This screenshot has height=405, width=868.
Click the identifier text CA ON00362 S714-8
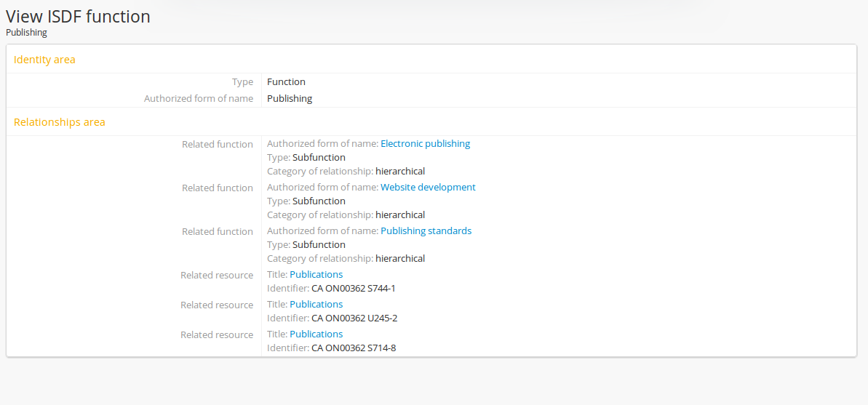pyautogui.click(x=353, y=348)
